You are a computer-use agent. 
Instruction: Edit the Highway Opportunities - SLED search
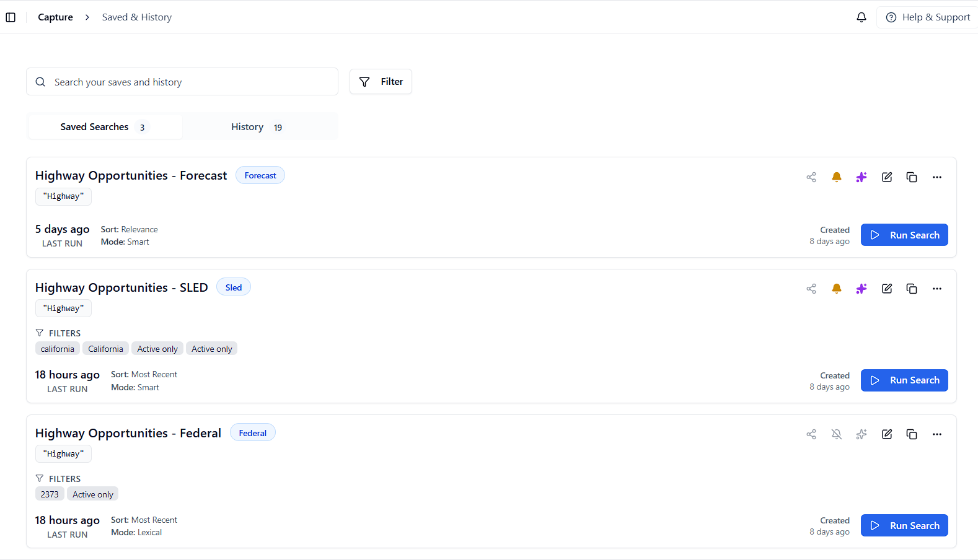887,289
